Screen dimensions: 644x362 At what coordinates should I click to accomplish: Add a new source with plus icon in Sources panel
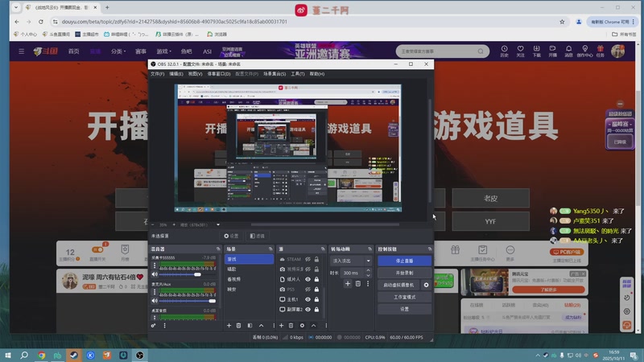[x=281, y=326]
